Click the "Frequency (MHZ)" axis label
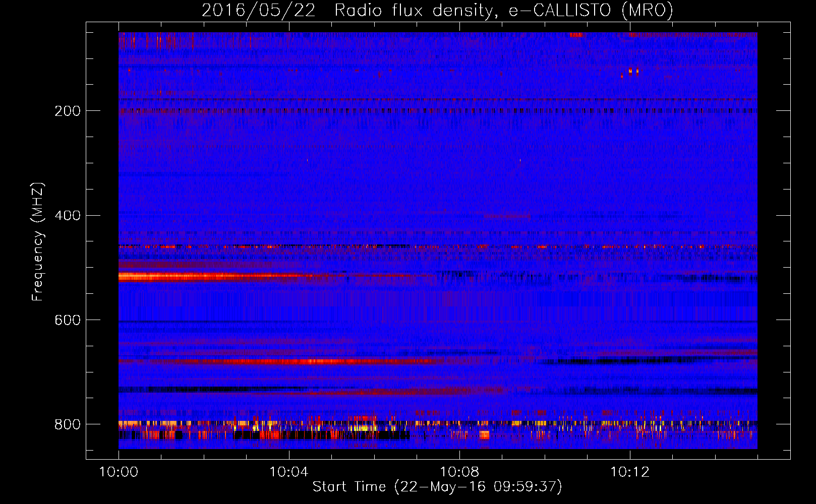 point(38,242)
